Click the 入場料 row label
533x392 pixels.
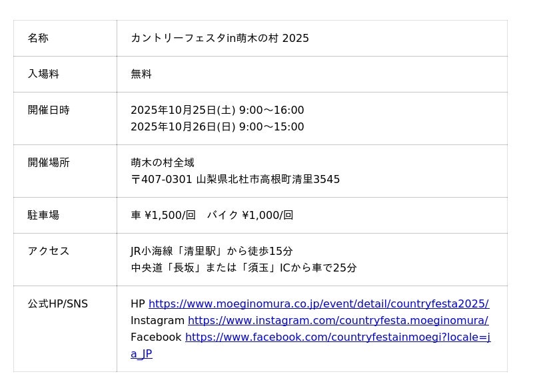(x=43, y=75)
